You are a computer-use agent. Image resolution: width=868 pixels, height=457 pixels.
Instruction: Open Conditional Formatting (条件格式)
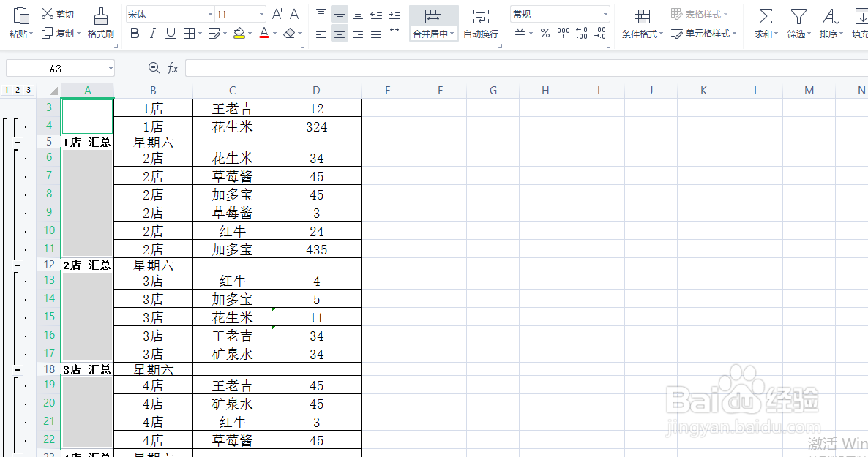point(642,23)
